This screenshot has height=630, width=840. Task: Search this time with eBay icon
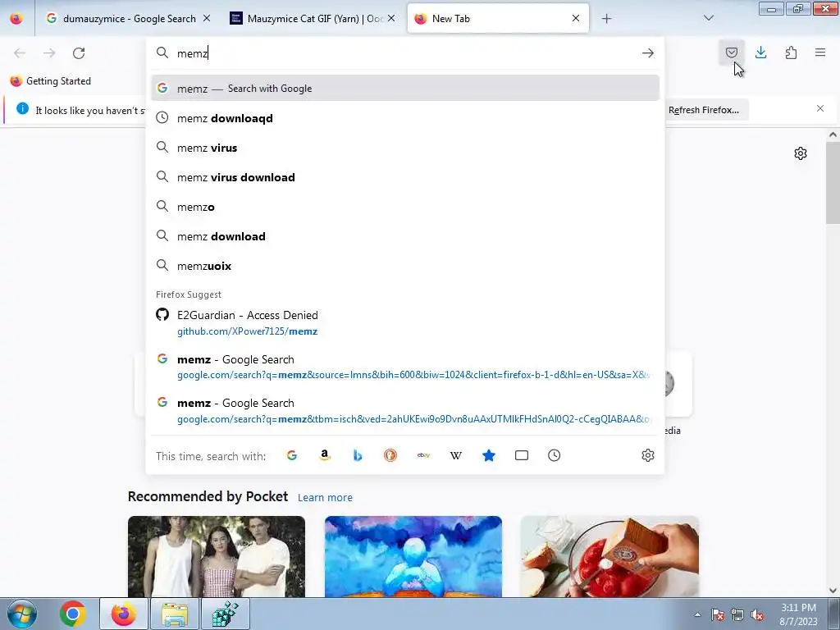(x=423, y=455)
